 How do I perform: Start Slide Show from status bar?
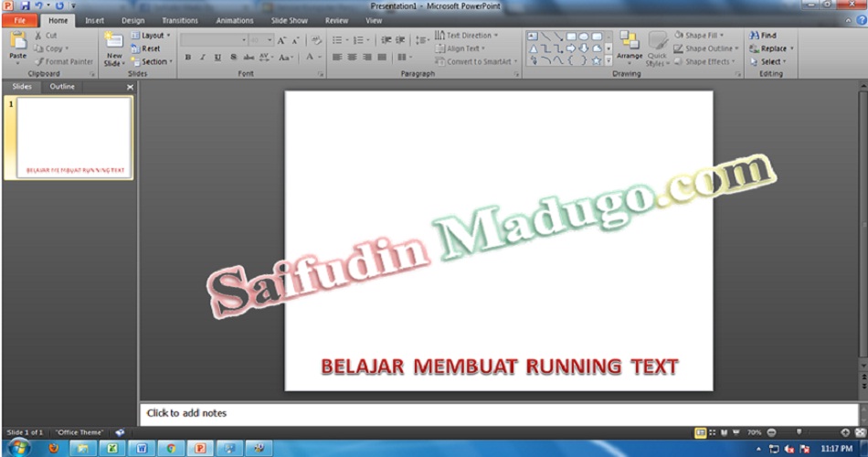coord(736,432)
